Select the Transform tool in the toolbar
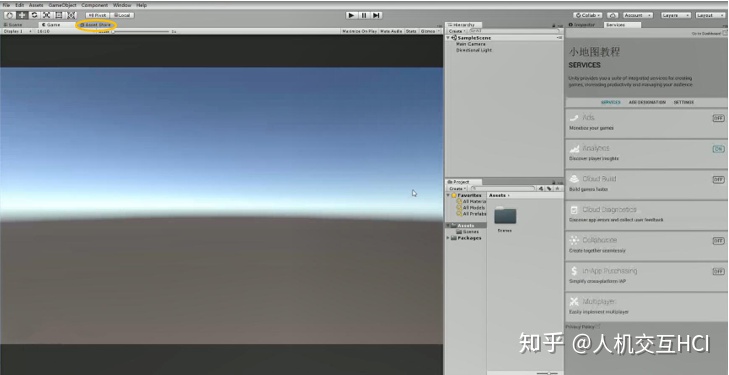The width and height of the screenshot is (729, 375). pos(71,15)
